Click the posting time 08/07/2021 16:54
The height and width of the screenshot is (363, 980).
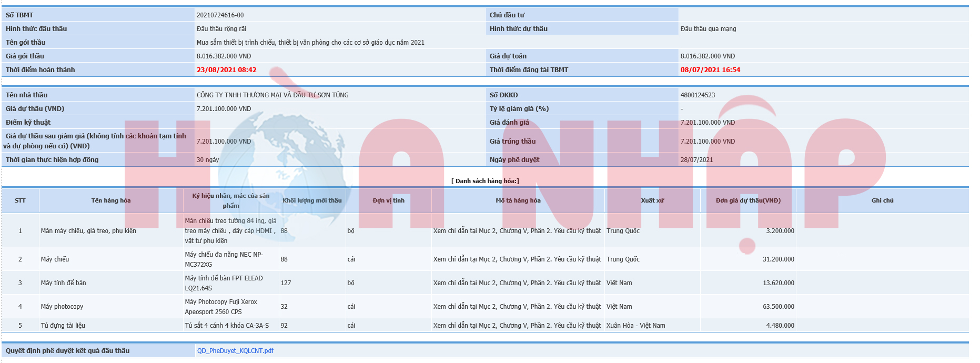tap(710, 70)
